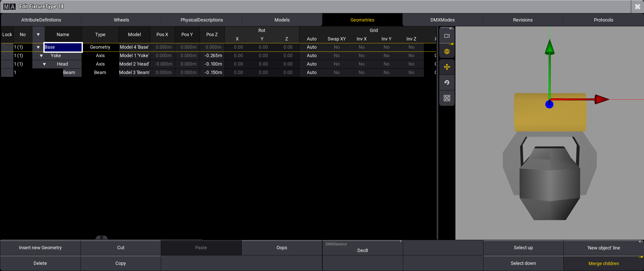Toggle Swap XY for Base row

click(x=336, y=47)
